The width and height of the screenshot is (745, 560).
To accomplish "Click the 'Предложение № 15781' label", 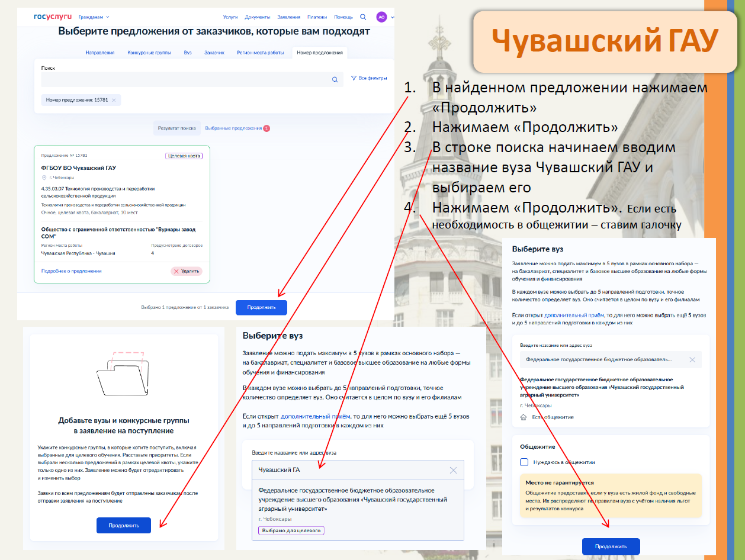I will [65, 156].
